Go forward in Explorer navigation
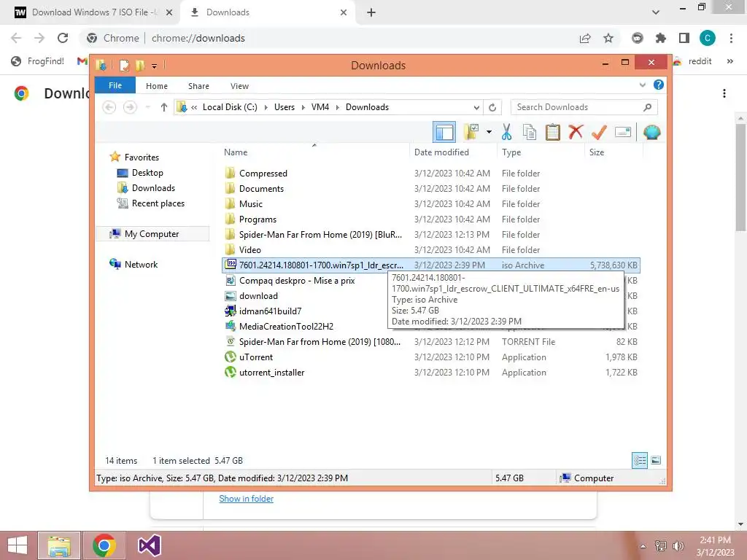Image resolution: width=747 pixels, height=560 pixels. (x=130, y=107)
